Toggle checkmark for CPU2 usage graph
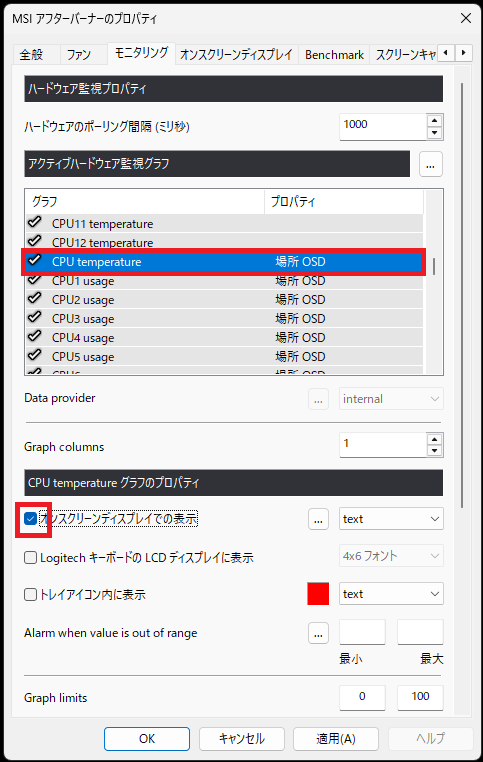Image resolution: width=483 pixels, height=762 pixels. pyautogui.click(x=34, y=298)
